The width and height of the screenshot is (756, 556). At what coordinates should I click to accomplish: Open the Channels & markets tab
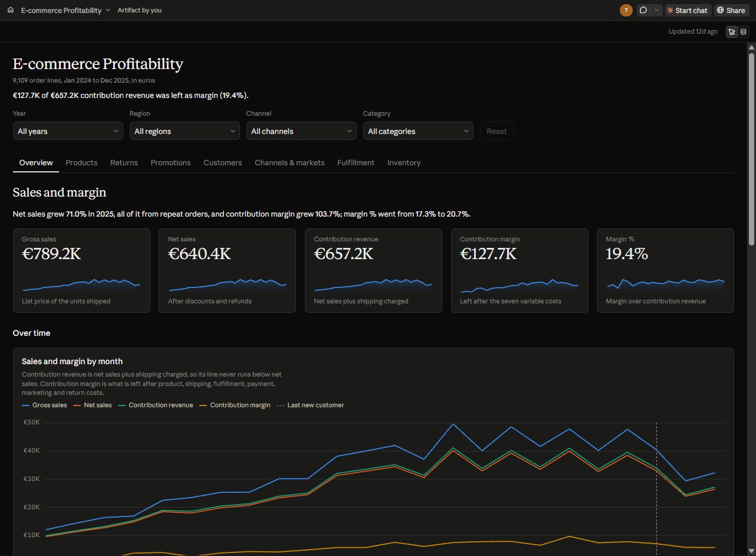click(x=290, y=162)
